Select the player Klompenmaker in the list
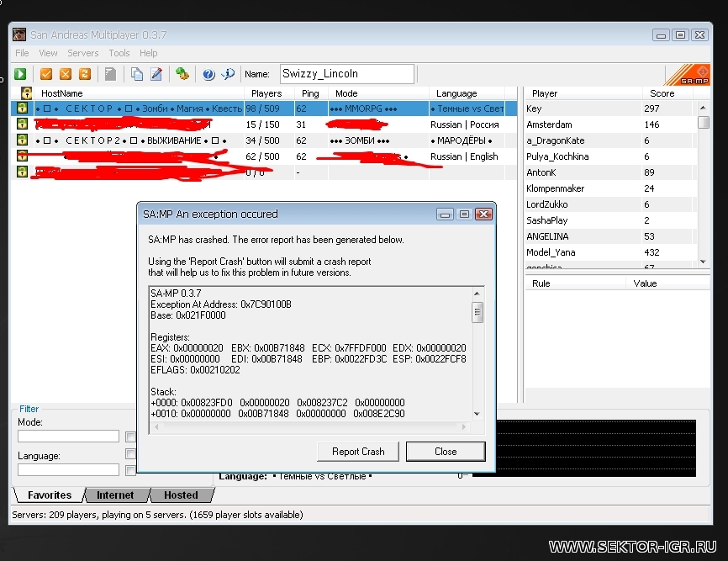This screenshot has width=728, height=561. pyautogui.click(x=610, y=188)
